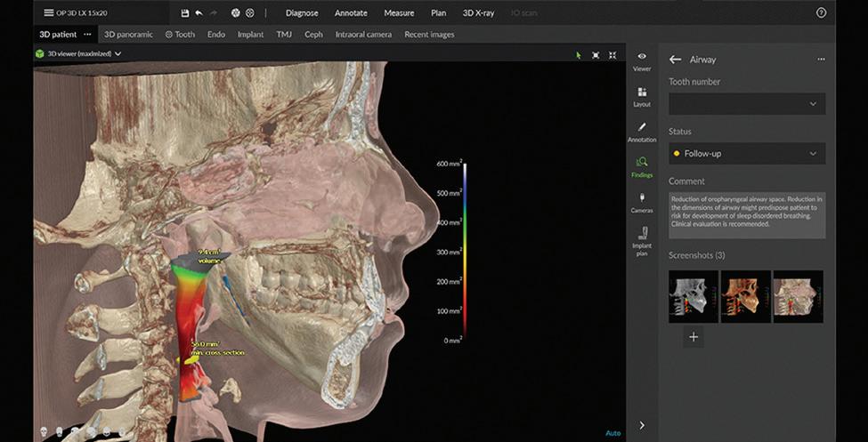Click the undo arrow icon
Screen dimensions: 868x442
[x=199, y=13]
